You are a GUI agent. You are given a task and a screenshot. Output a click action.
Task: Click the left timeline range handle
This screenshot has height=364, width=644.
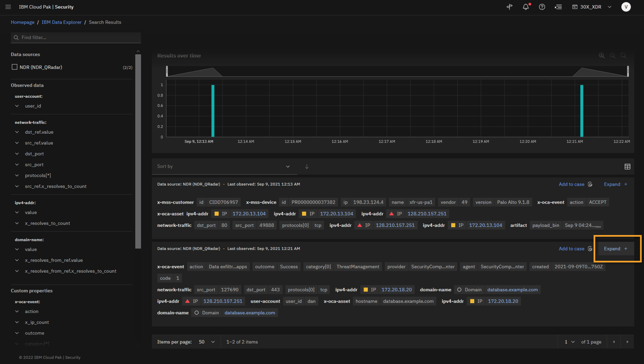(x=167, y=71)
